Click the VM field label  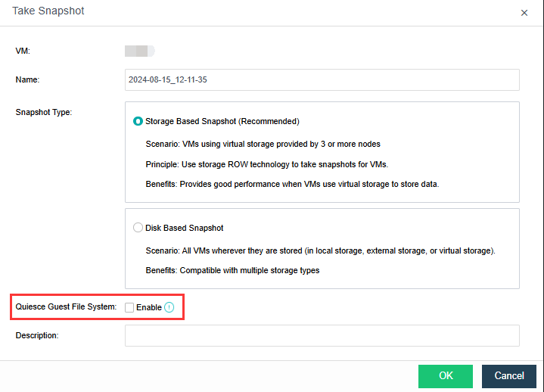tap(23, 51)
